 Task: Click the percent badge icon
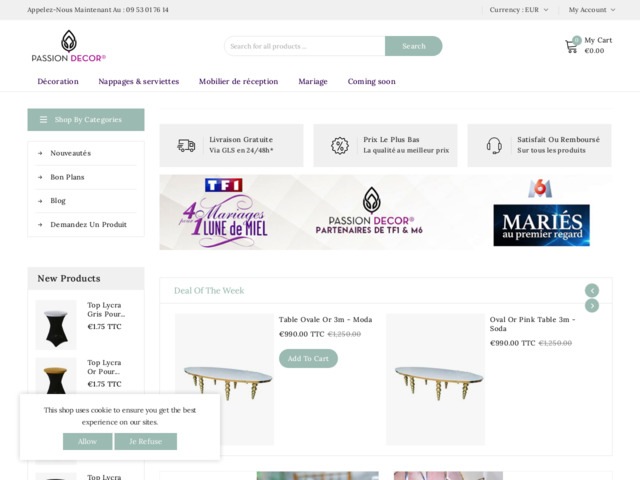pos(340,145)
